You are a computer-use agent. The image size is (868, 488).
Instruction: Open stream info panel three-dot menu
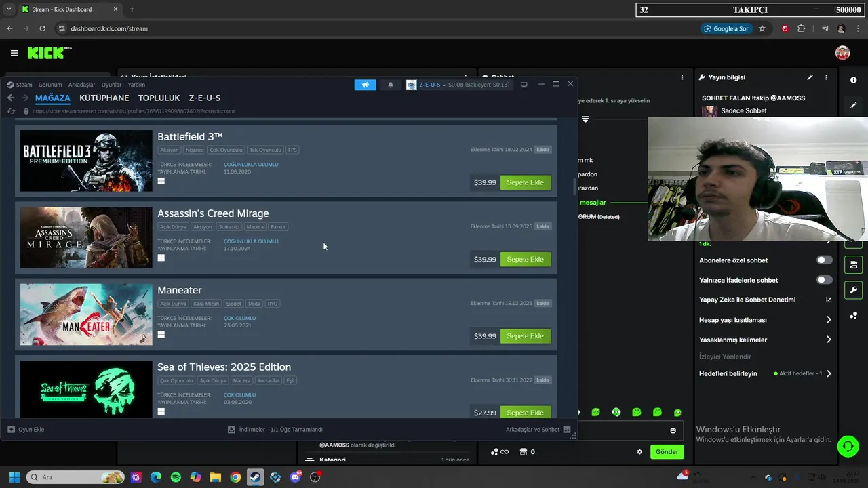[x=826, y=77]
